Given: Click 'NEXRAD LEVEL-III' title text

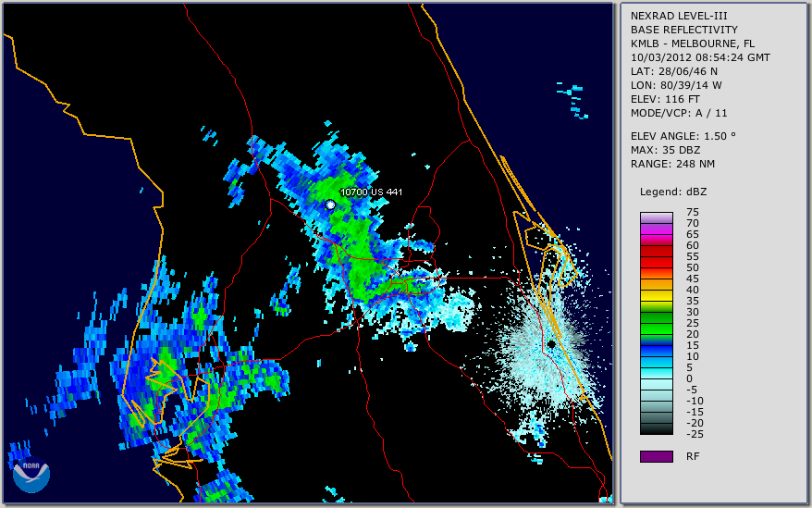Looking at the screenshot, I should [679, 16].
